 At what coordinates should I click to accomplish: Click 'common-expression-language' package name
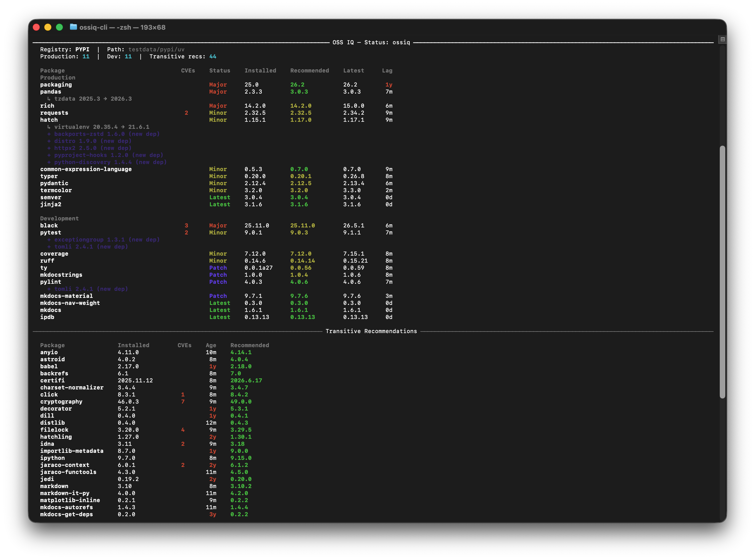click(86, 170)
